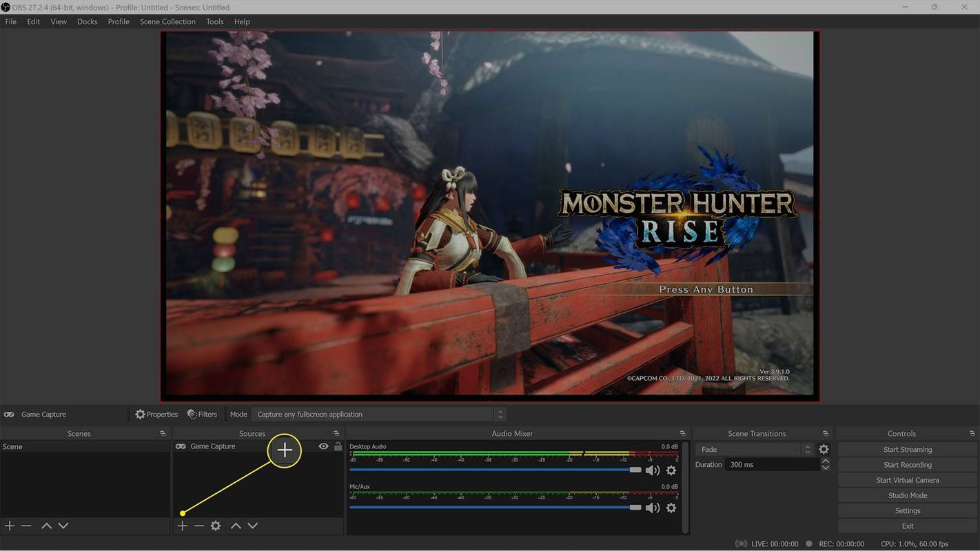Click the recording status dot icon
This screenshot has height=551, width=980.
[809, 543]
